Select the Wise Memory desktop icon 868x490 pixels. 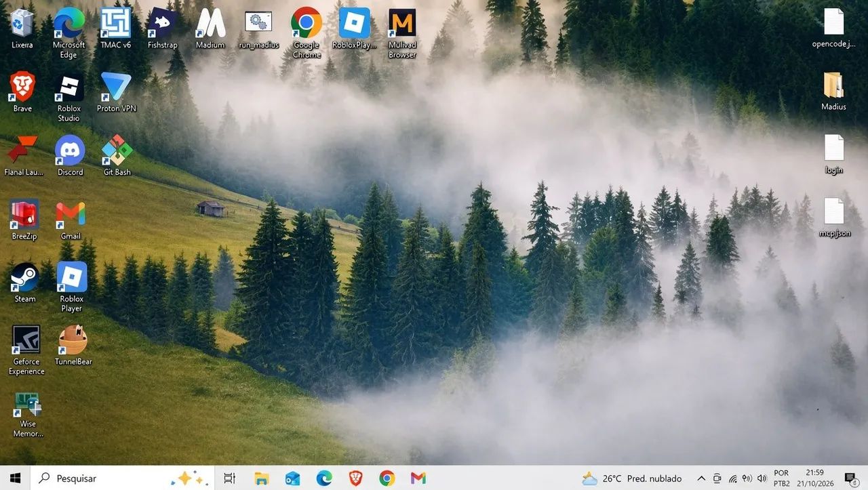click(x=28, y=413)
